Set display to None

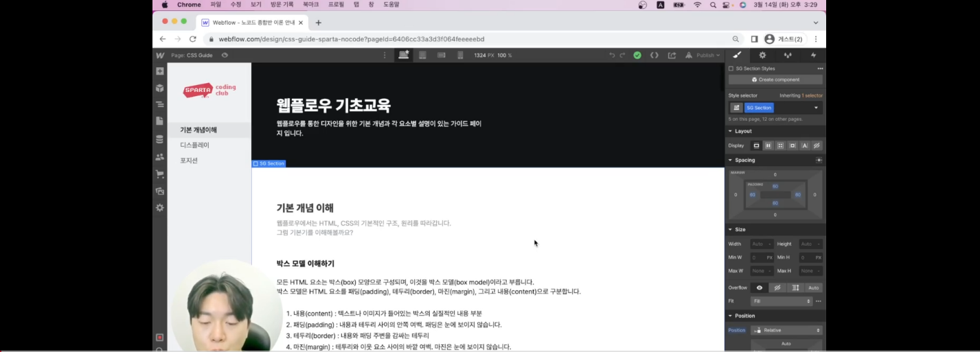point(817,145)
